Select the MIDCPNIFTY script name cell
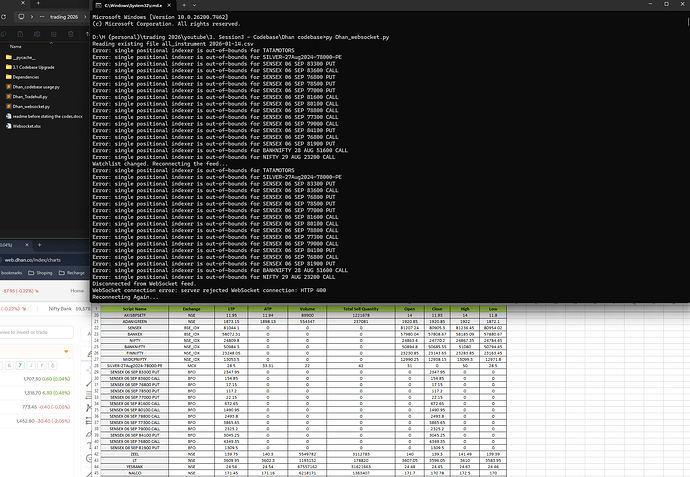690x477 pixels. coord(134,360)
